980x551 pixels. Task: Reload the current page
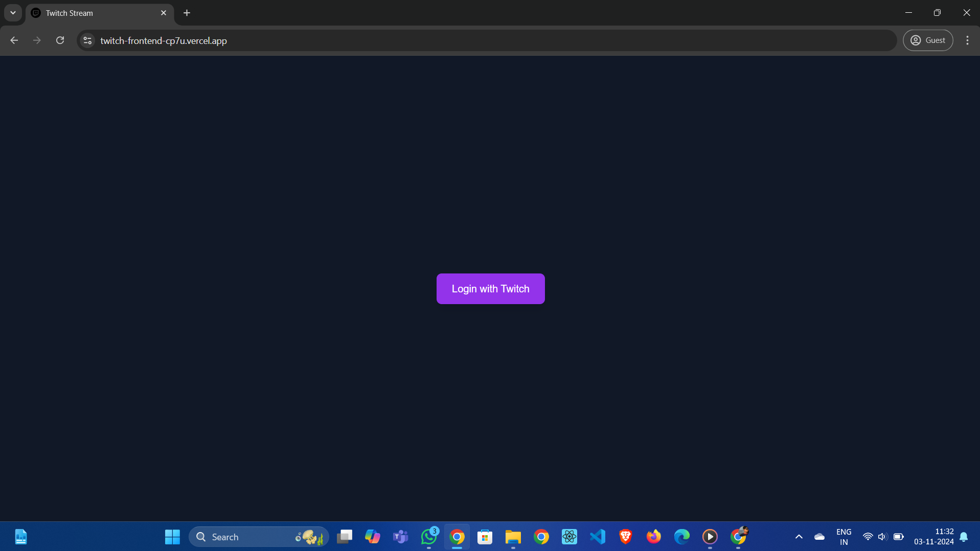[60, 40]
